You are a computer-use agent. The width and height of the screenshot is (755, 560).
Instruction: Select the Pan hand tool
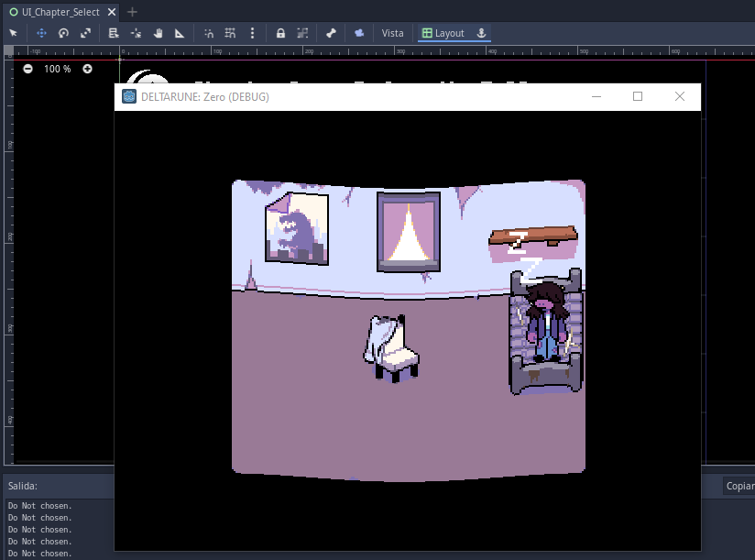pyautogui.click(x=158, y=33)
